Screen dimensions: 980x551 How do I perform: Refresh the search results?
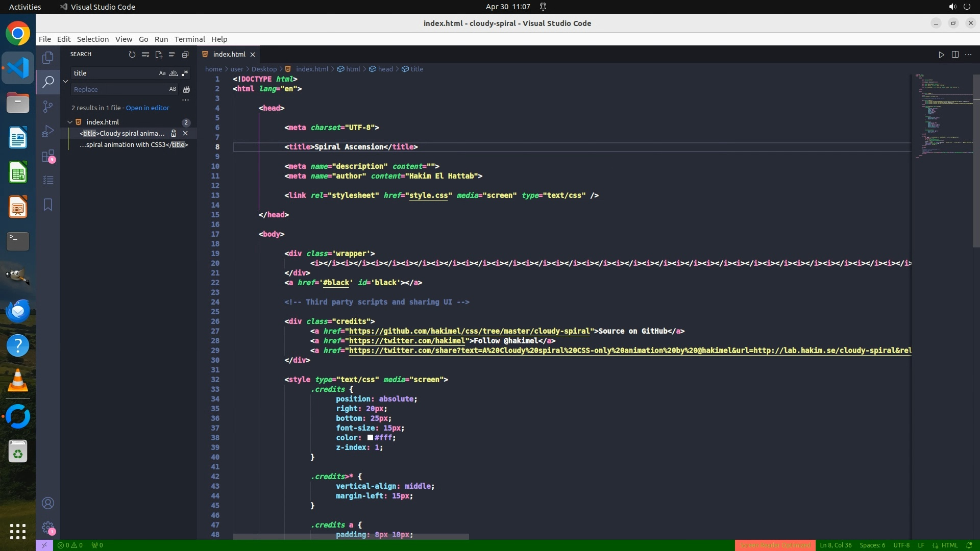pos(132,55)
